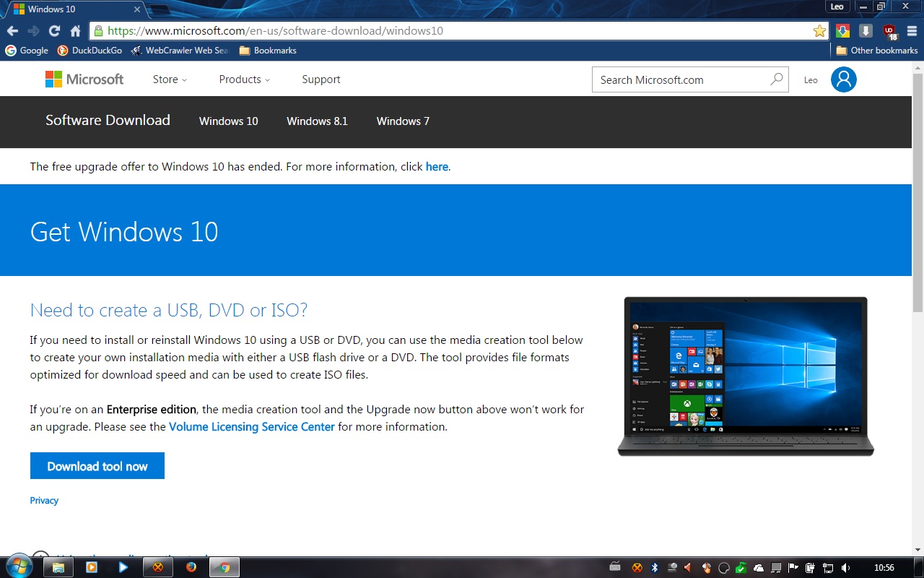Click the browser back arrow

[x=12, y=31]
